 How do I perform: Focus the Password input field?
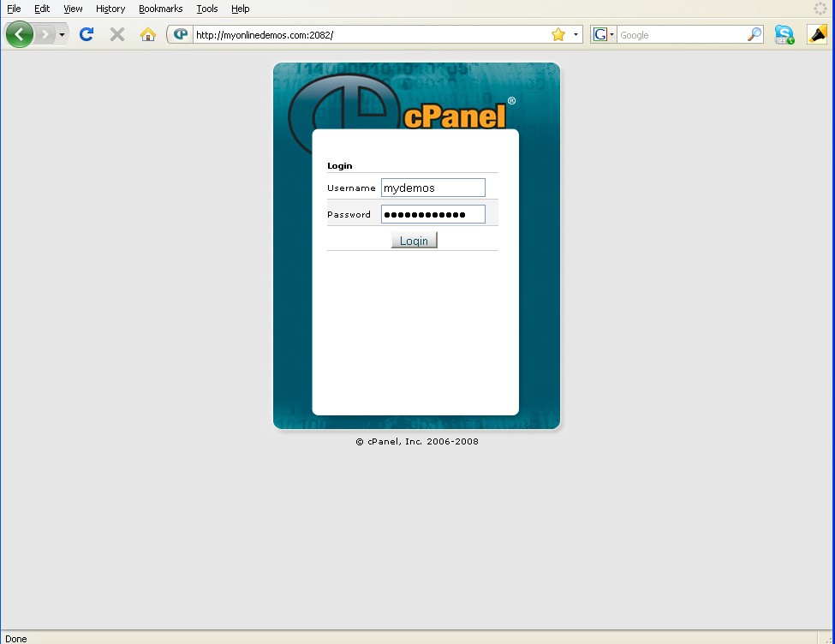(x=433, y=214)
